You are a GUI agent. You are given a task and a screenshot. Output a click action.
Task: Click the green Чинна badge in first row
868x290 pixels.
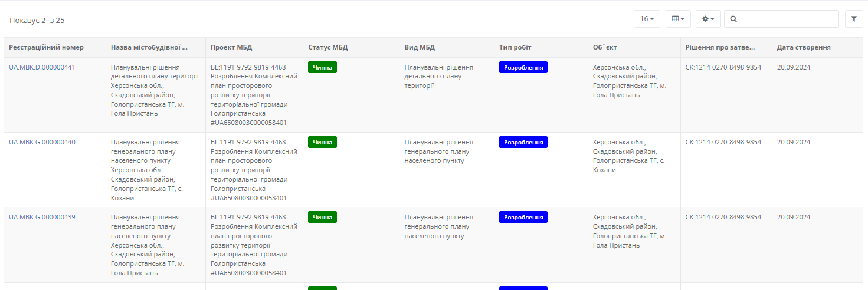pos(322,67)
